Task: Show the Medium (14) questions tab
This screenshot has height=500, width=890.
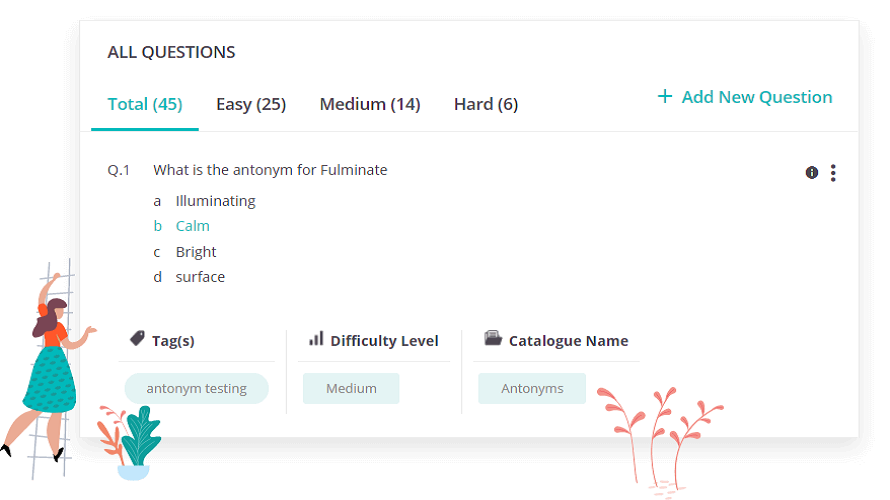Action: click(370, 104)
